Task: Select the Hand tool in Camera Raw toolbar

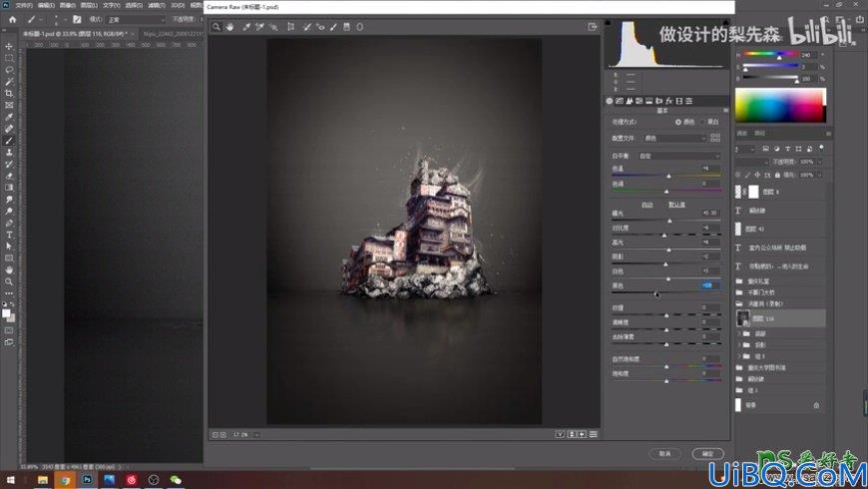Action: pyautogui.click(x=229, y=27)
